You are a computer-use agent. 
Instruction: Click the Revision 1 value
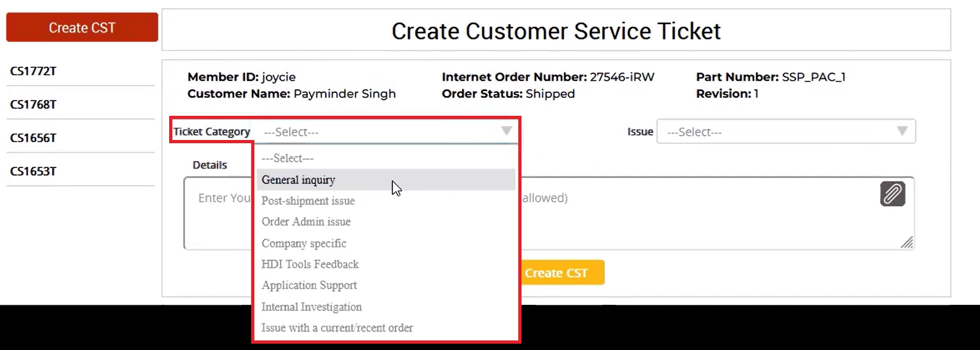pyautogui.click(x=756, y=94)
